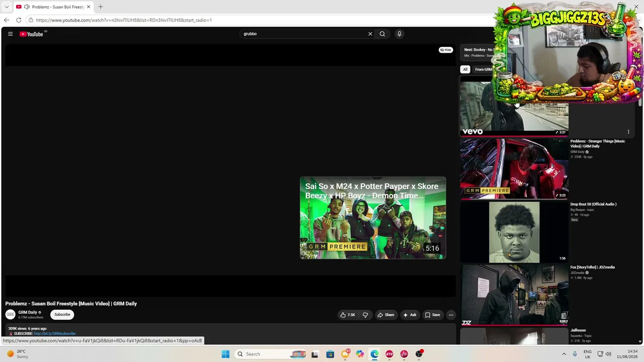Open a new browser tab
Viewport: 644px width, 362px height.
click(101, 7)
